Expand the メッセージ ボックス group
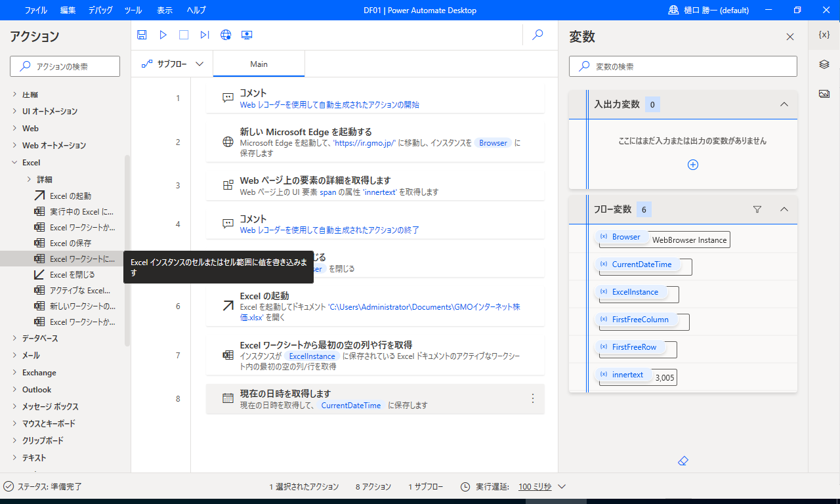This screenshot has height=504, width=840. coord(14,407)
